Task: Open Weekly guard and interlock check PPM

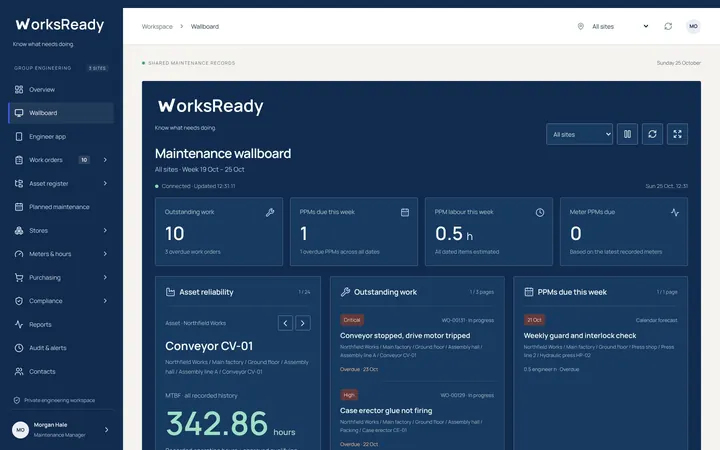Action: (580, 336)
